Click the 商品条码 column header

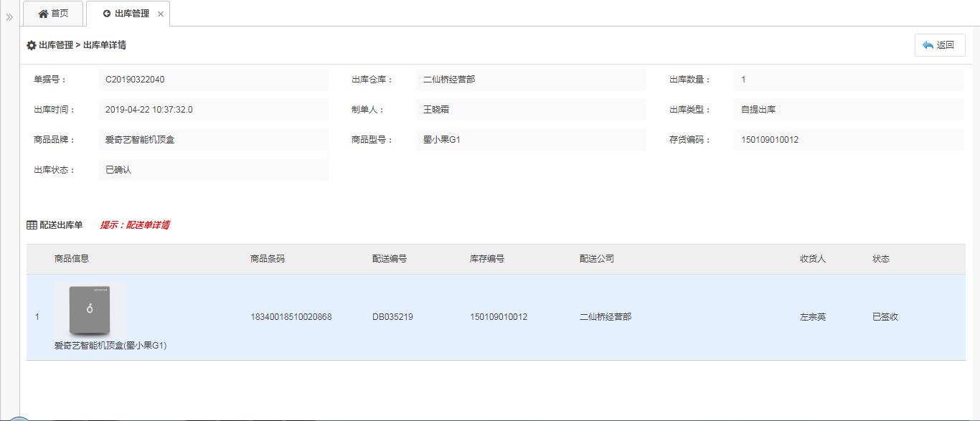pyautogui.click(x=268, y=259)
